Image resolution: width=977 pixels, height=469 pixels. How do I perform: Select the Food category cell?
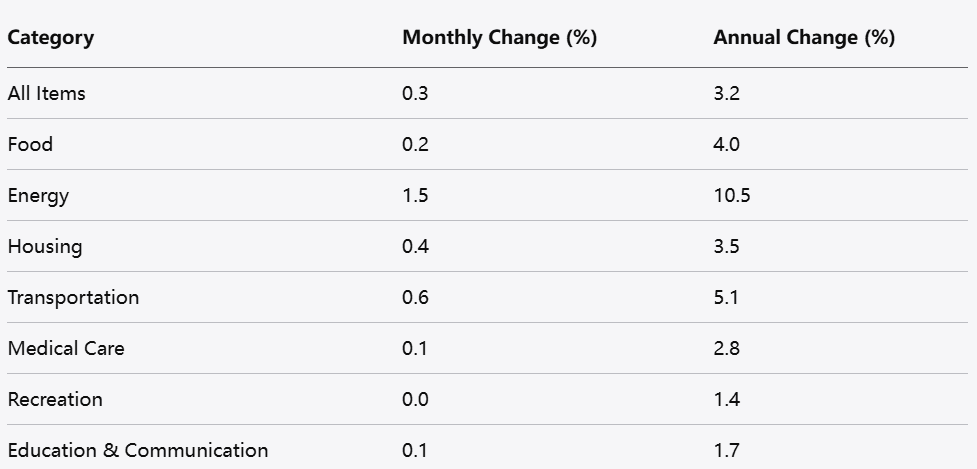pyautogui.click(x=30, y=145)
